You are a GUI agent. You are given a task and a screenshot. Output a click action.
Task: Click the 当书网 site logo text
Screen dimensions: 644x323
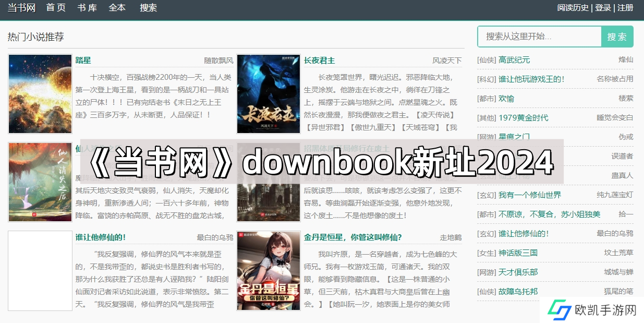pyautogui.click(x=21, y=8)
